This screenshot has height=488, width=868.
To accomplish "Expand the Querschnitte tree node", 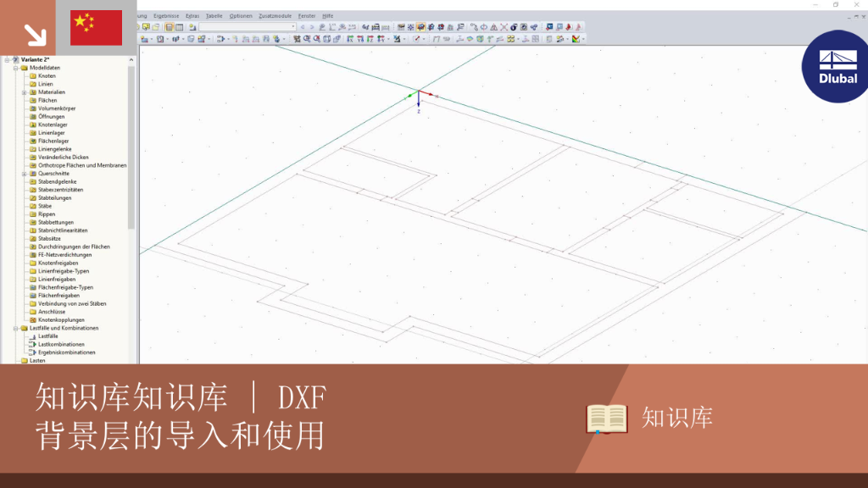I will click(x=25, y=174).
